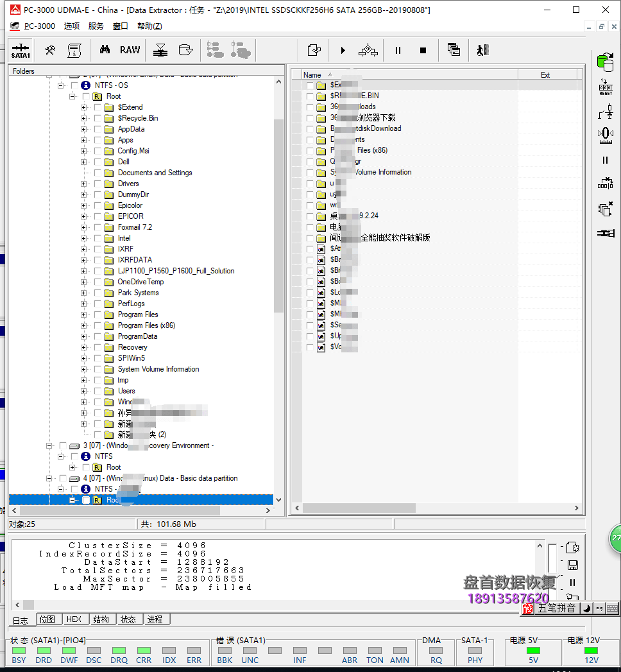Open the PC-3000 menu
This screenshot has width=621, height=672.
39,26
